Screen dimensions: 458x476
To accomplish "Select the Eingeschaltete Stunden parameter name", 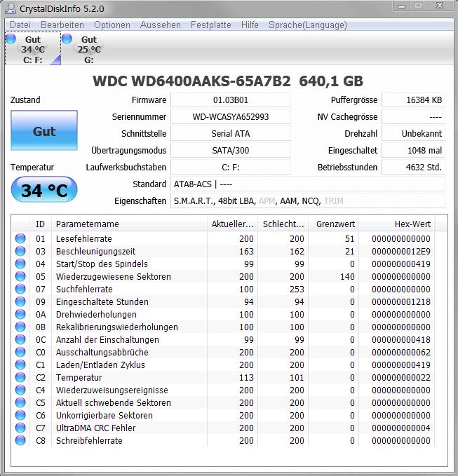I will pyautogui.click(x=102, y=301).
